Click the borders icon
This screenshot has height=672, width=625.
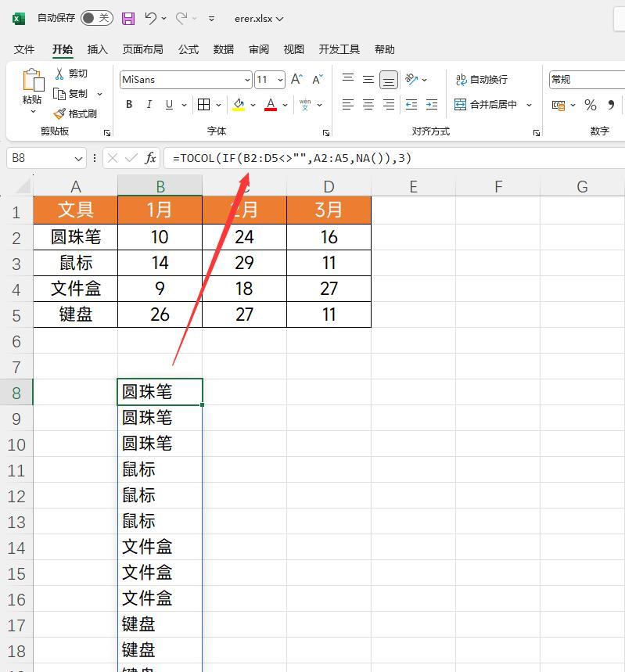pos(203,105)
